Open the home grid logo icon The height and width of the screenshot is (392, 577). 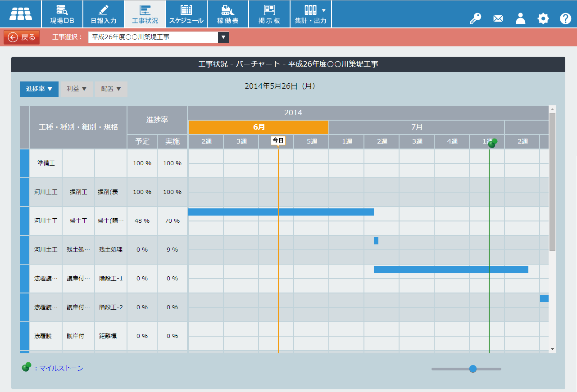pos(21,14)
